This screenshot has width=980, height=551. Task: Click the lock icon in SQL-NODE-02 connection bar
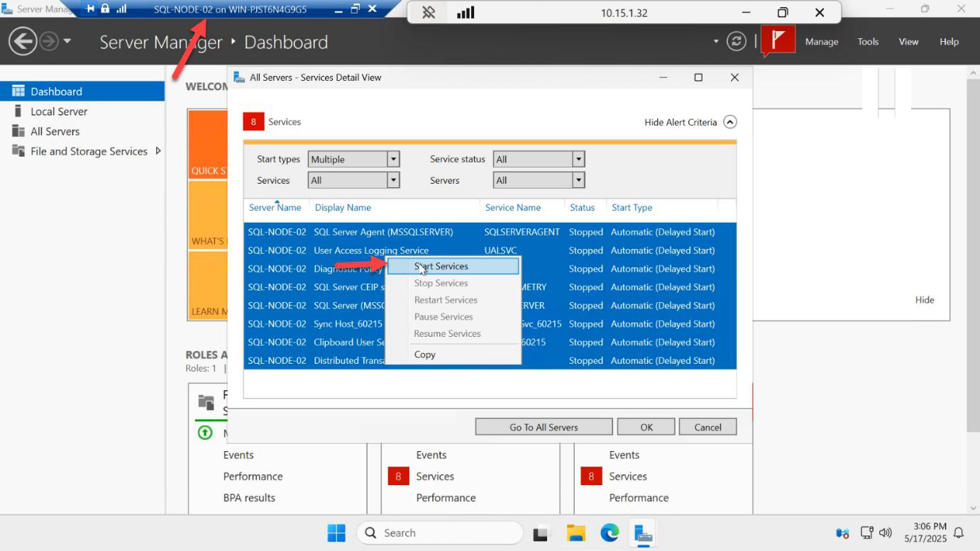click(105, 9)
